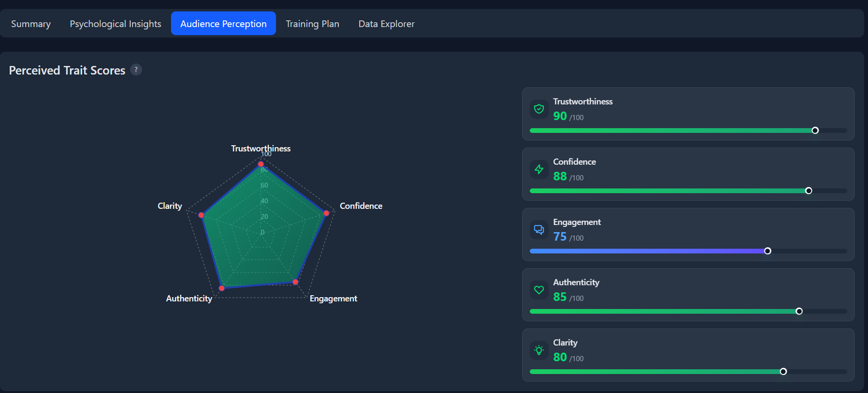Image resolution: width=868 pixels, height=393 pixels.
Task: Click the Engagement data point on radar
Action: pos(296,282)
